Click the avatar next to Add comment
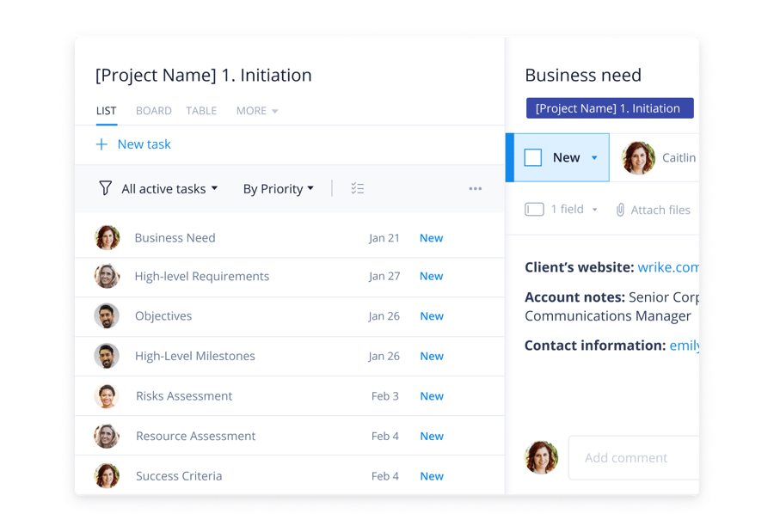 (x=541, y=457)
